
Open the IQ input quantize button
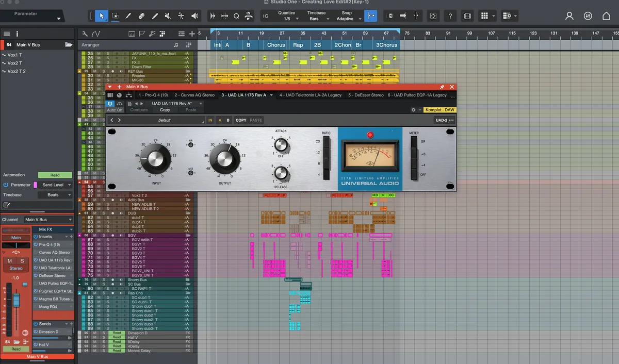266,16
